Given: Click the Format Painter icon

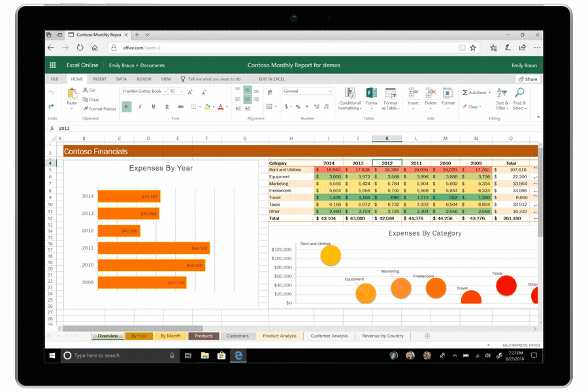Looking at the screenshot, I should [x=86, y=108].
